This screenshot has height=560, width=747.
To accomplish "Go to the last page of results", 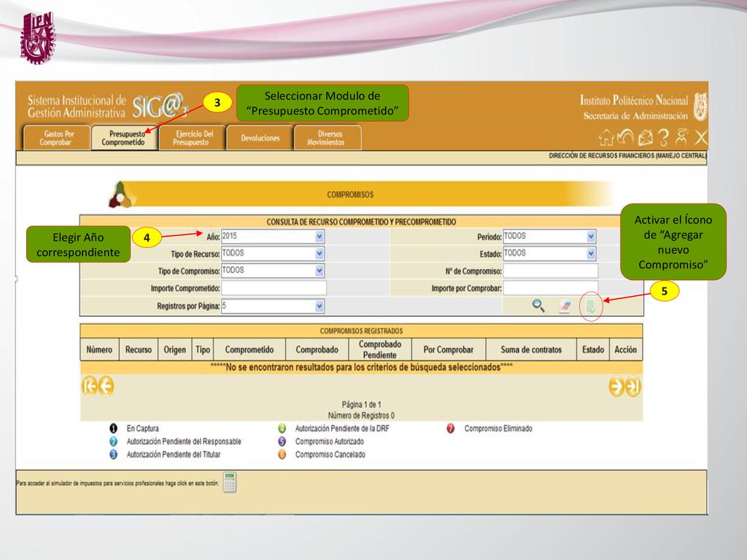I will click(632, 386).
